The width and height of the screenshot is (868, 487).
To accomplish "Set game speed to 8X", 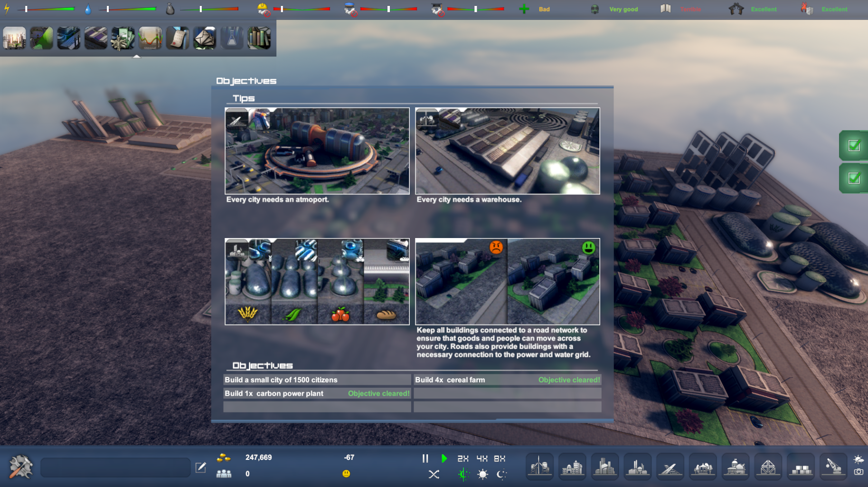I will click(500, 458).
